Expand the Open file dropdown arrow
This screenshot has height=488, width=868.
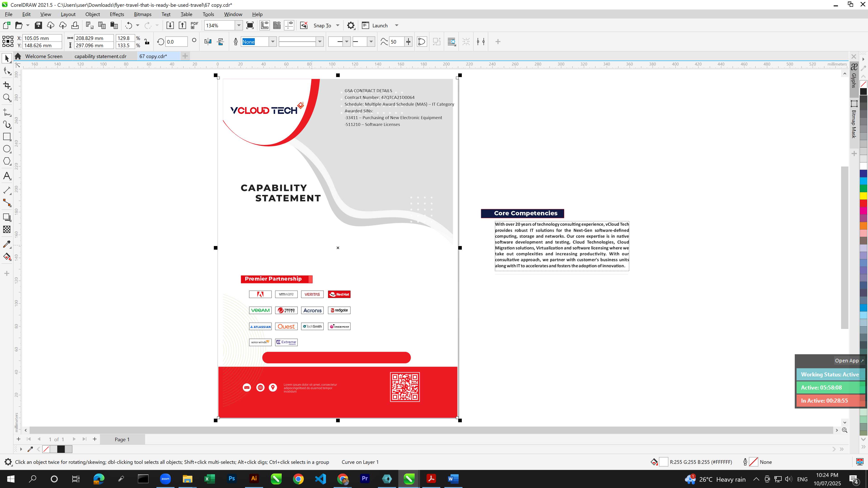28,26
